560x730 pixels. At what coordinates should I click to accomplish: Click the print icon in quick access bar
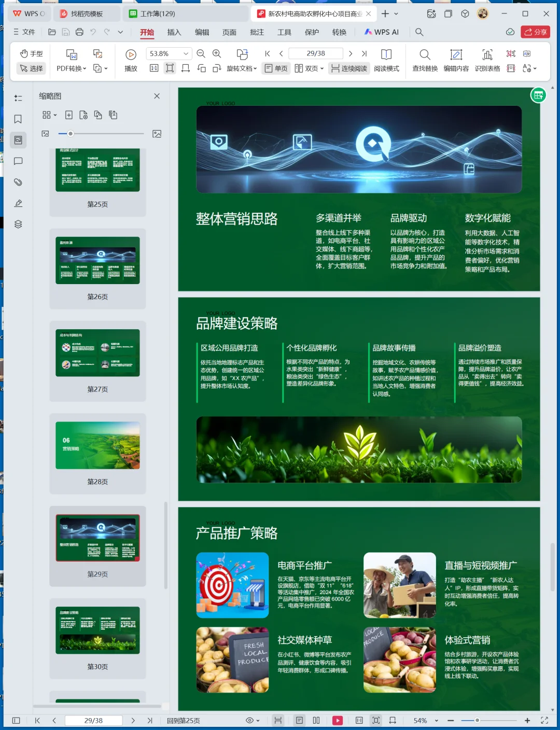79,32
